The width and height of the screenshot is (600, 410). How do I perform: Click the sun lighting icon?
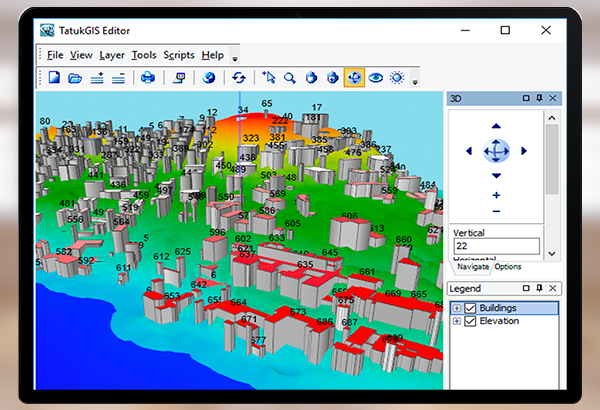[x=397, y=78]
